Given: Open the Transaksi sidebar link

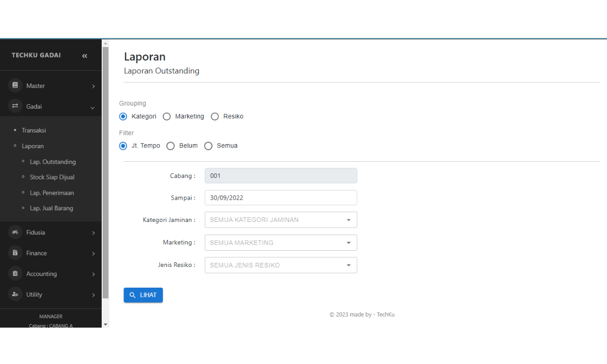Looking at the screenshot, I should click(34, 130).
